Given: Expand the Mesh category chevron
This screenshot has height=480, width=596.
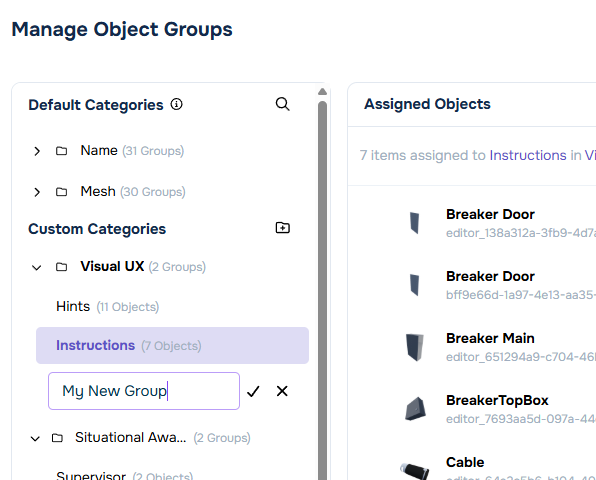Looking at the screenshot, I should 37,192.
